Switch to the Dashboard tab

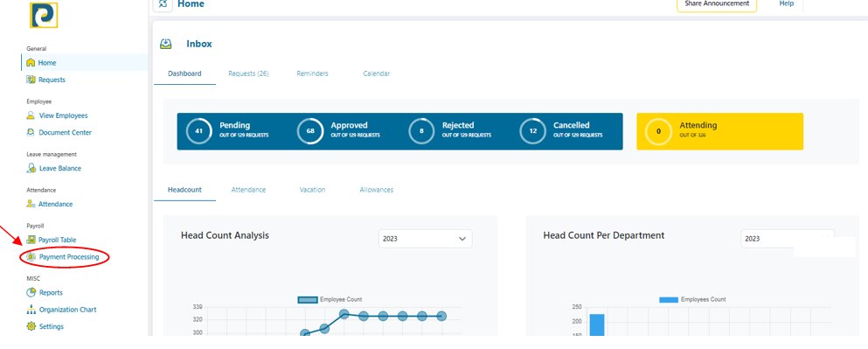(x=185, y=73)
